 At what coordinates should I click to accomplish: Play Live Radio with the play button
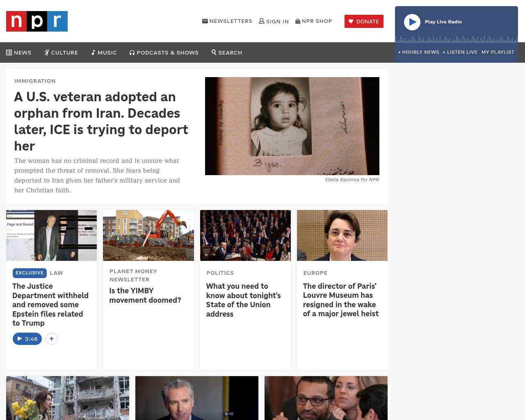click(412, 22)
